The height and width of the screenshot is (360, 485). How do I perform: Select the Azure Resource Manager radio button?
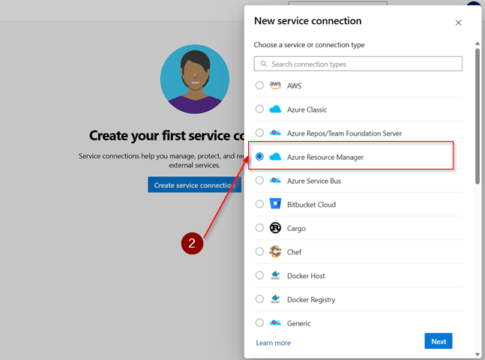(259, 156)
